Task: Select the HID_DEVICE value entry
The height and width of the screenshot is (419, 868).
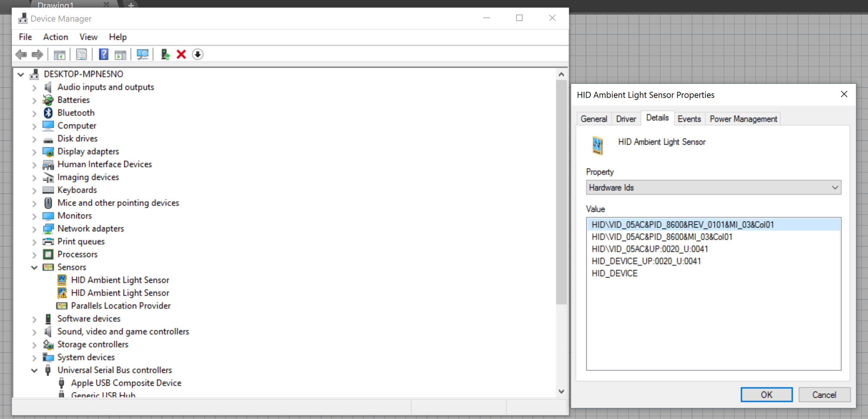Action: tap(614, 273)
